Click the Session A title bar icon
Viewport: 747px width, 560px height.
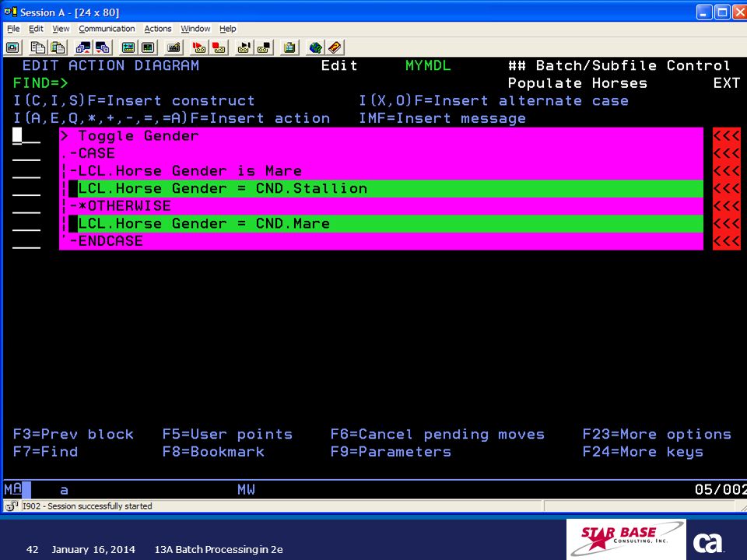(11, 12)
